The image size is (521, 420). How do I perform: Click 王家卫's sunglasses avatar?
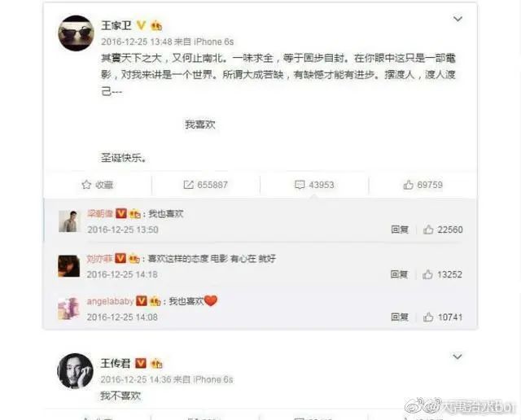click(76, 33)
